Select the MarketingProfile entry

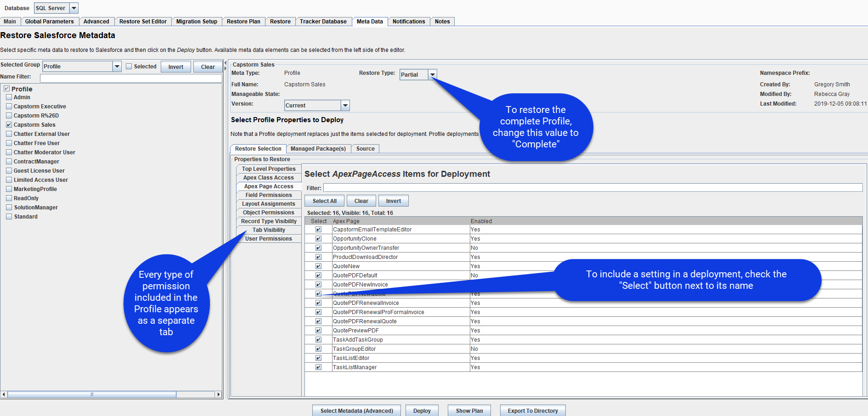pyautogui.click(x=35, y=189)
